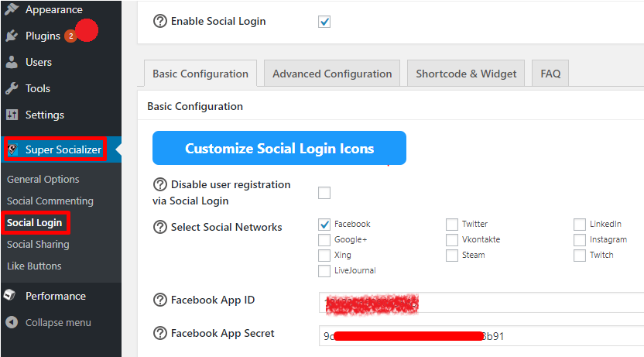This screenshot has width=644, height=357.
Task: Open help for Facebook App Secret
Action: pos(159,333)
